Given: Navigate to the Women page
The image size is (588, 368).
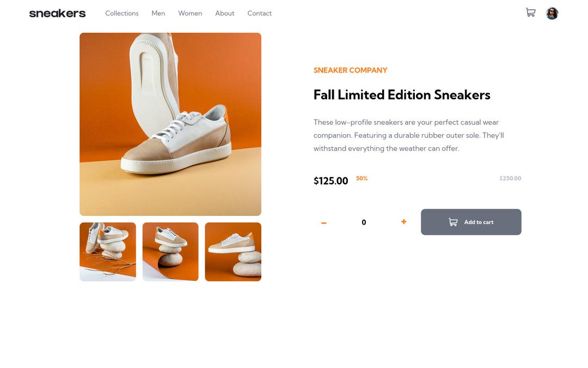Looking at the screenshot, I should click(x=190, y=13).
